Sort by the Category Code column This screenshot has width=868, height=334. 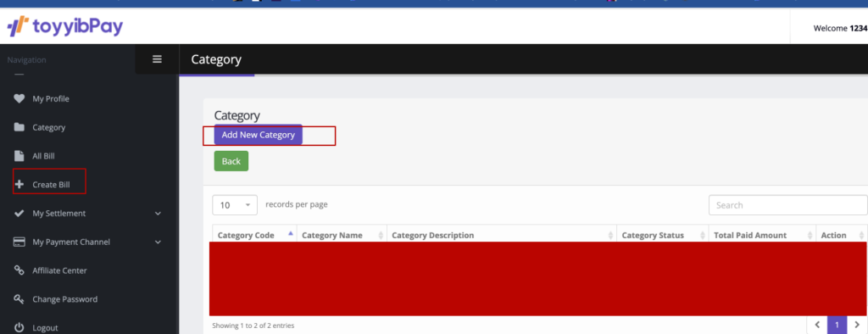click(254, 235)
